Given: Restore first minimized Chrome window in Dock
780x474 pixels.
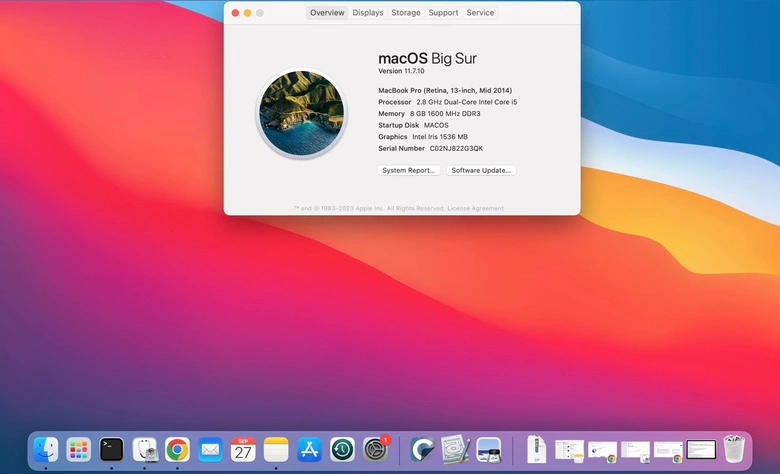Looking at the screenshot, I should click(x=602, y=452).
